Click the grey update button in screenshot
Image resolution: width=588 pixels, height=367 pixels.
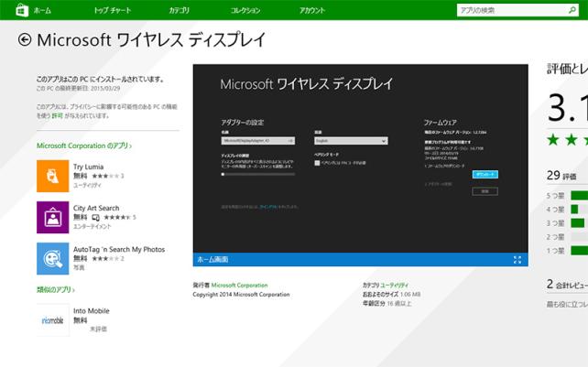485,191
